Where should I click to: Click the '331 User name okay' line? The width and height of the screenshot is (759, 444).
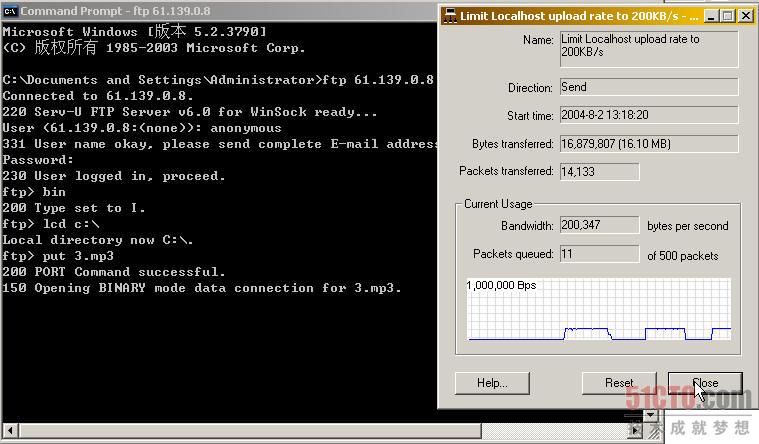click(219, 144)
